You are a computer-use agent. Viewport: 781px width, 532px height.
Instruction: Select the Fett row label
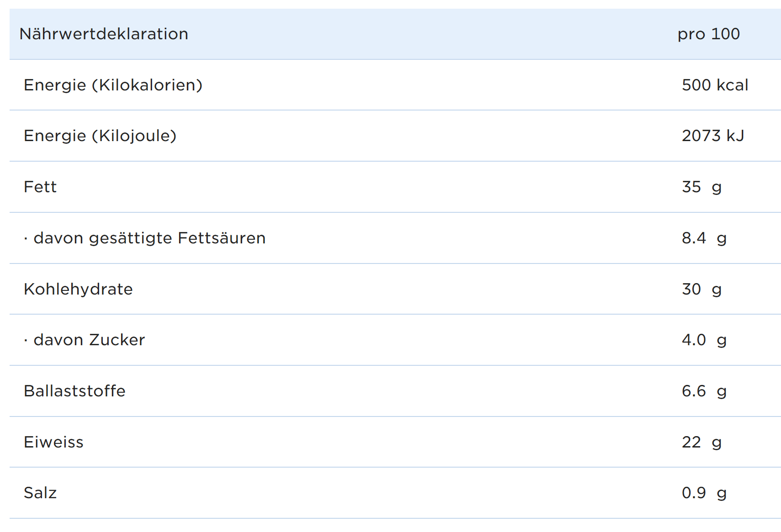click(x=40, y=187)
